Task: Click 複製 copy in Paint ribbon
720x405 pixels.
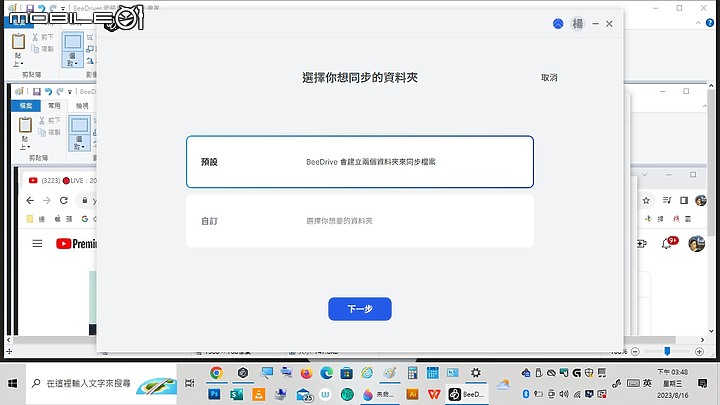Action: [43, 49]
